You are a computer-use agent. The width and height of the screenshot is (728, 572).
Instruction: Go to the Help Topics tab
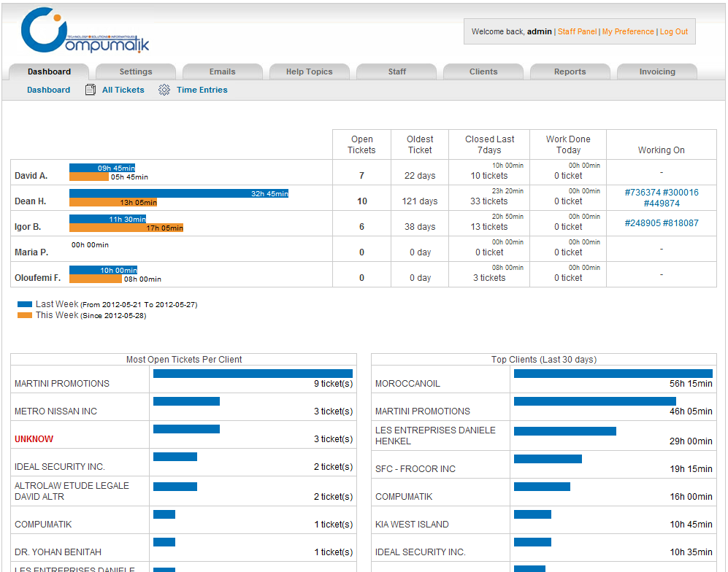coord(309,71)
